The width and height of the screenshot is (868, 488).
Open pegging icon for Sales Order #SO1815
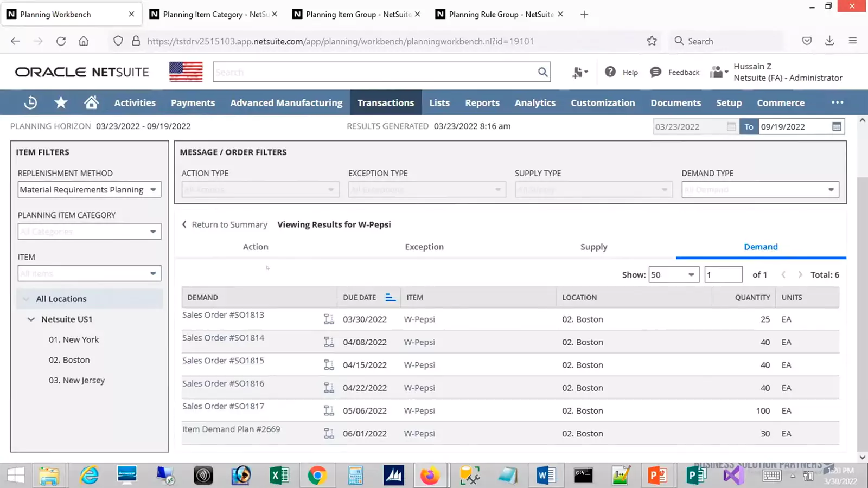(329, 365)
